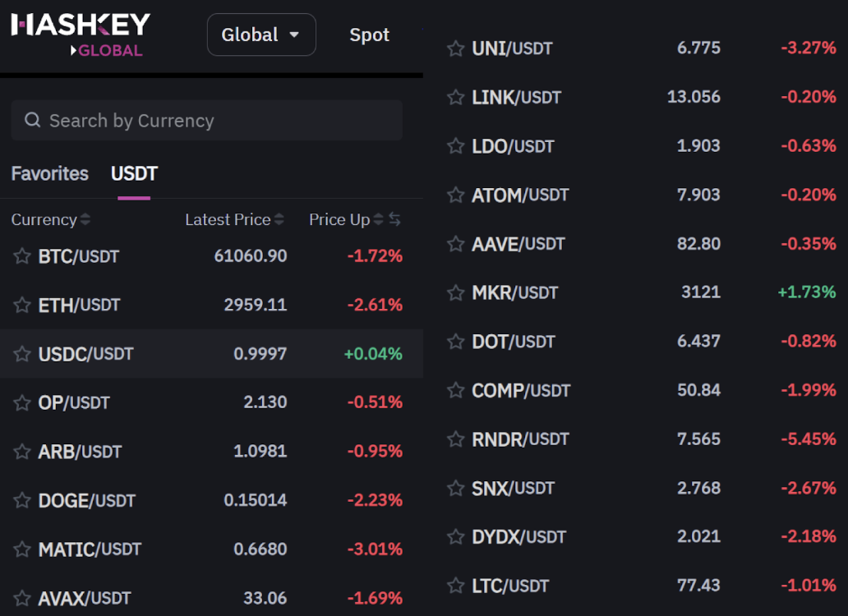This screenshot has height=616, width=848.
Task: Switch to the Favorites tab
Action: (x=49, y=174)
